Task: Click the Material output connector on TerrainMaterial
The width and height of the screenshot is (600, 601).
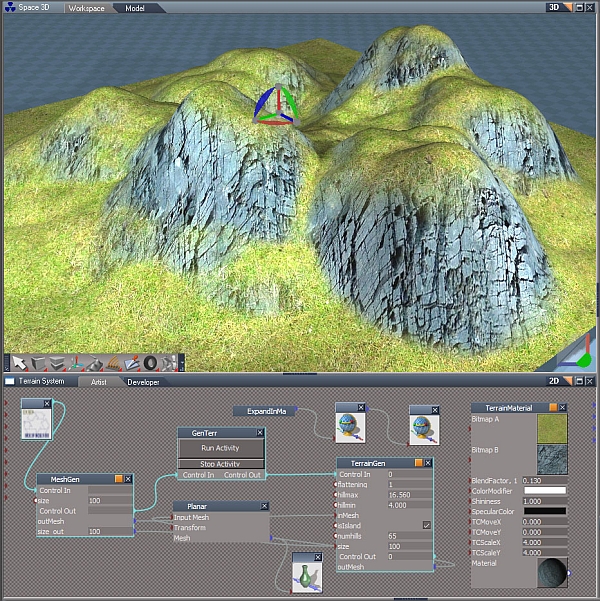Action: [x=569, y=573]
